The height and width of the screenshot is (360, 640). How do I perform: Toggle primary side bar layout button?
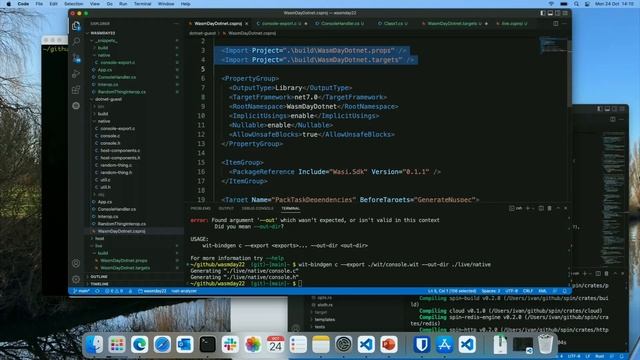click(542, 13)
